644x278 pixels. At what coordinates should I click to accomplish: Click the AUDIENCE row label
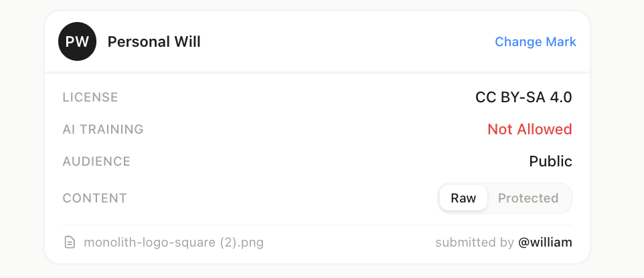coord(96,161)
